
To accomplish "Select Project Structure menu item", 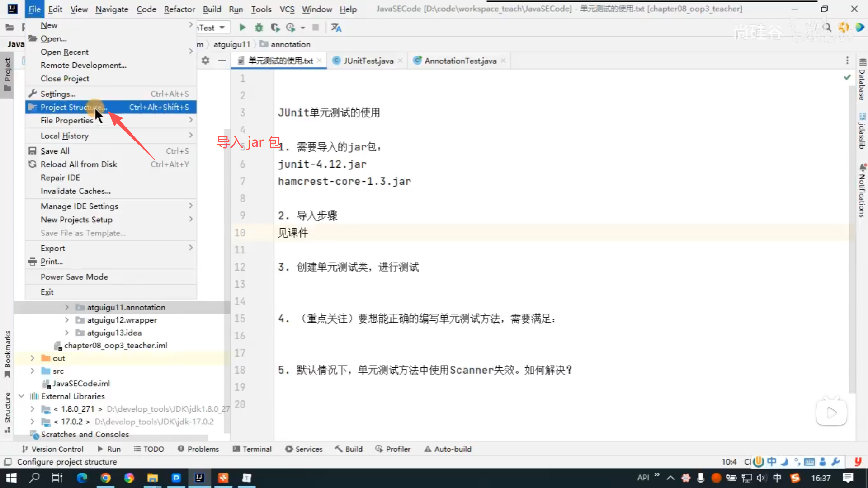I will (x=74, y=107).
